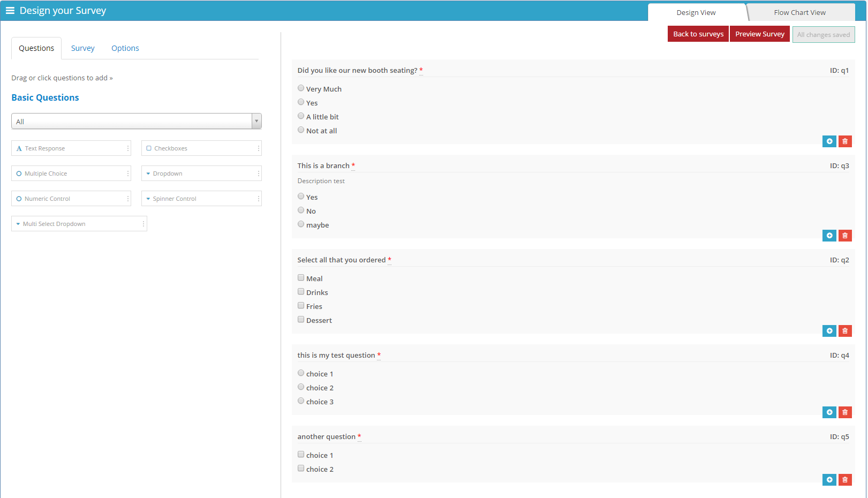Click the Multi Select Dropdown drag handle
This screenshot has height=498, width=868.
coord(144,224)
